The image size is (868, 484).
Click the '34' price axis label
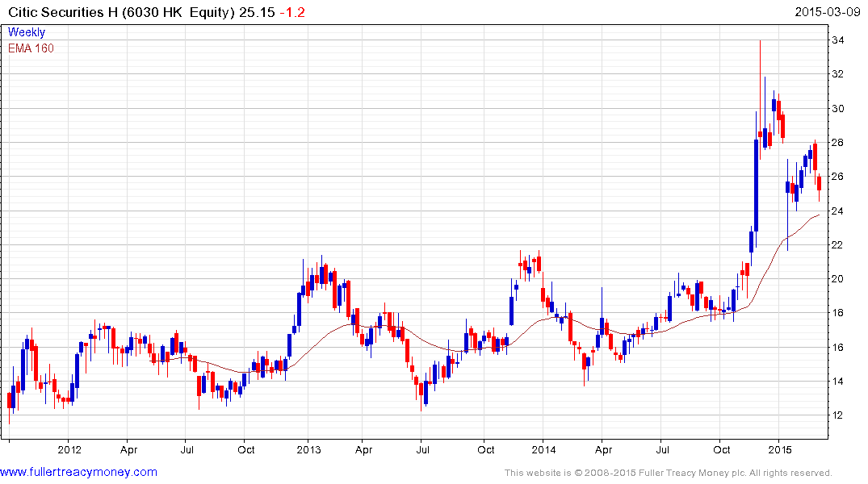(837, 40)
